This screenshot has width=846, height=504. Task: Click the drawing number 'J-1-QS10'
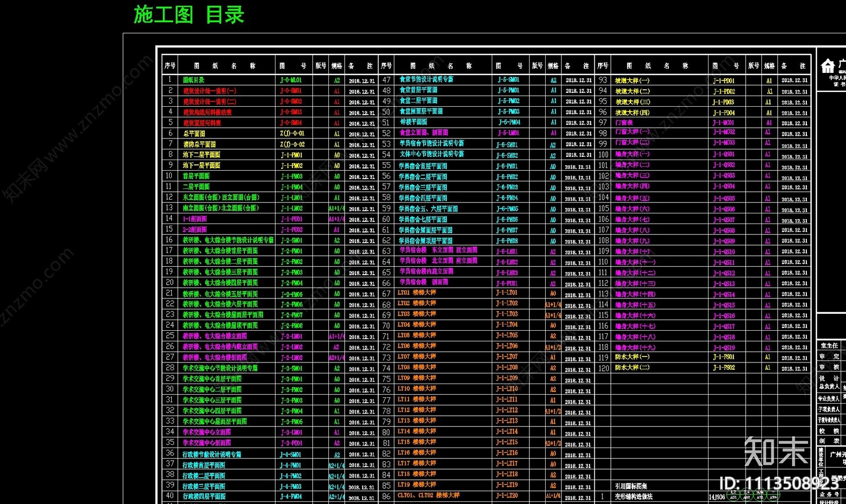(x=723, y=252)
